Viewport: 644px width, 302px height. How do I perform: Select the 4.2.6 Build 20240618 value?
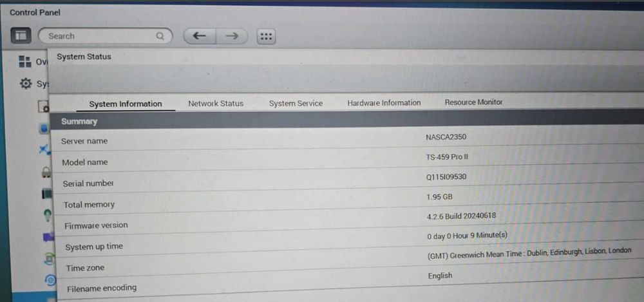[x=461, y=216]
